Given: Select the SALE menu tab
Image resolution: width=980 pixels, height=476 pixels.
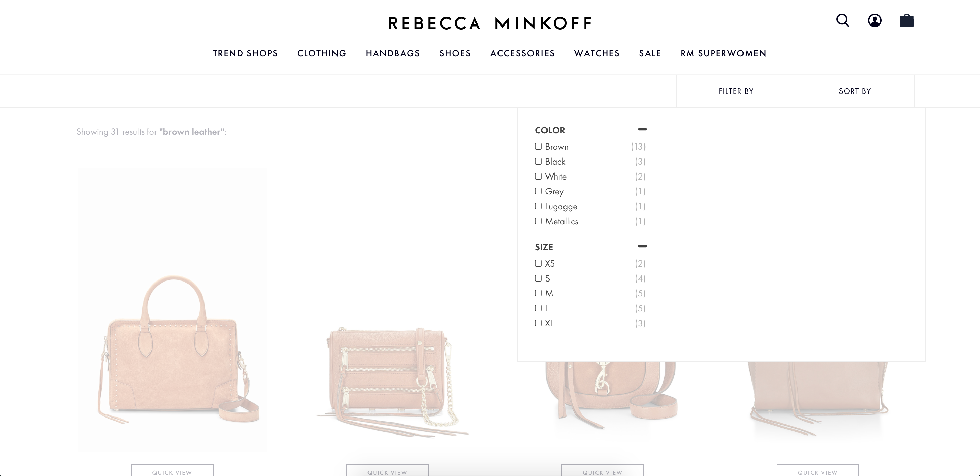Looking at the screenshot, I should pyautogui.click(x=650, y=53).
